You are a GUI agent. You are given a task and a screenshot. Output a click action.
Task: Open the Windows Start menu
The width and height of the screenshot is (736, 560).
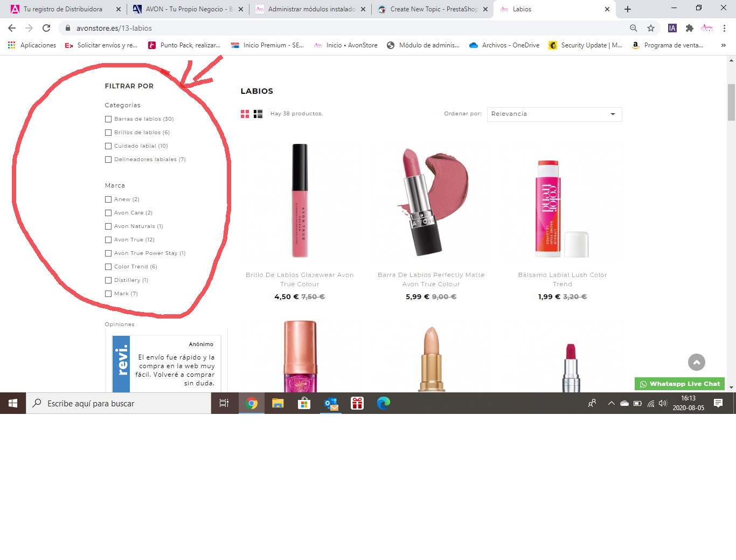click(x=13, y=403)
